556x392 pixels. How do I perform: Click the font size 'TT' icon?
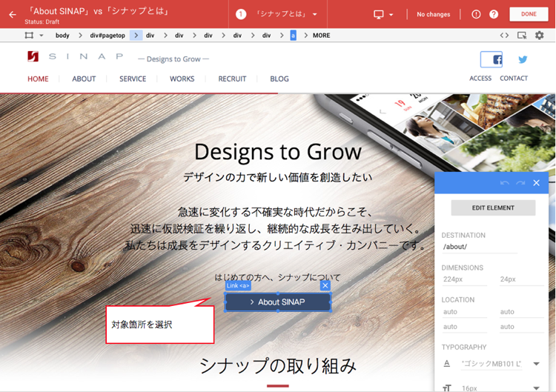coord(447,388)
